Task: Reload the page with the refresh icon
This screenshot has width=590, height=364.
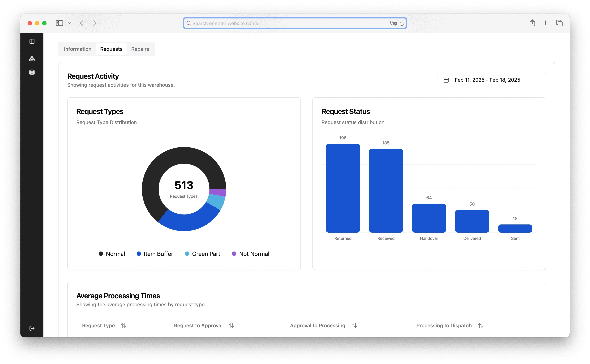Action: (x=401, y=23)
